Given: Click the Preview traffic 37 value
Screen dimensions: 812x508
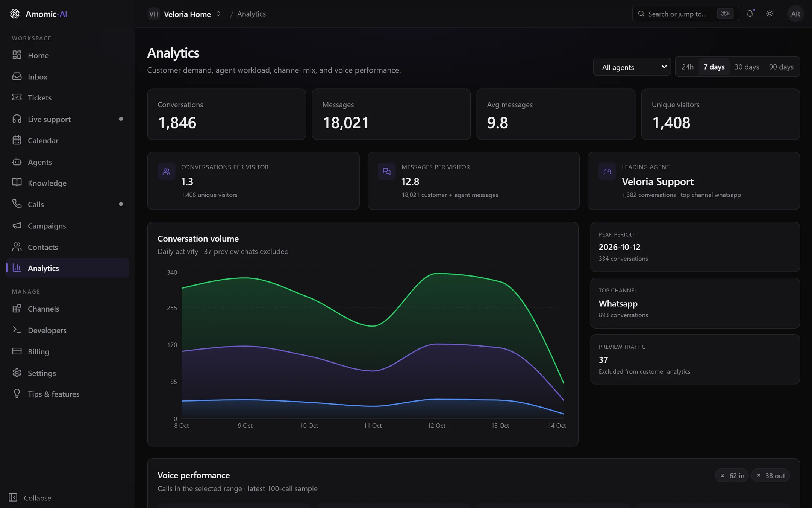Looking at the screenshot, I should (x=603, y=360).
